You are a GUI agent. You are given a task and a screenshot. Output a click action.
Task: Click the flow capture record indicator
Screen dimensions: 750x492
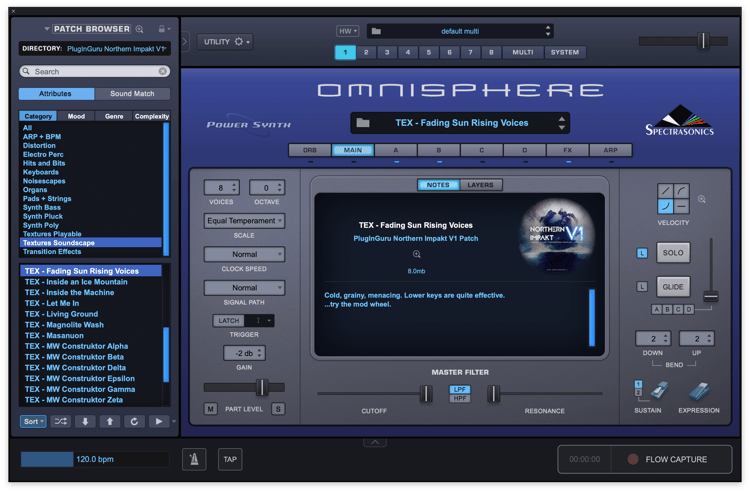[633, 459]
